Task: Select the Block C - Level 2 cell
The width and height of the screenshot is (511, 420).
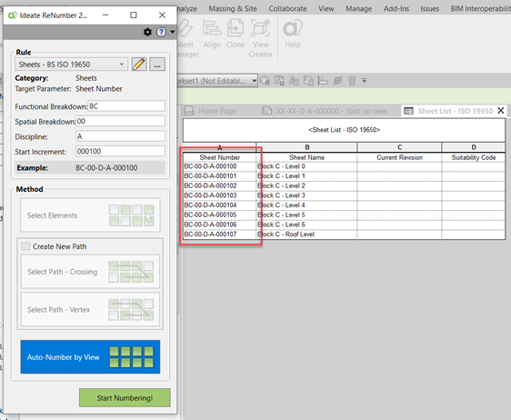Action: (306, 186)
